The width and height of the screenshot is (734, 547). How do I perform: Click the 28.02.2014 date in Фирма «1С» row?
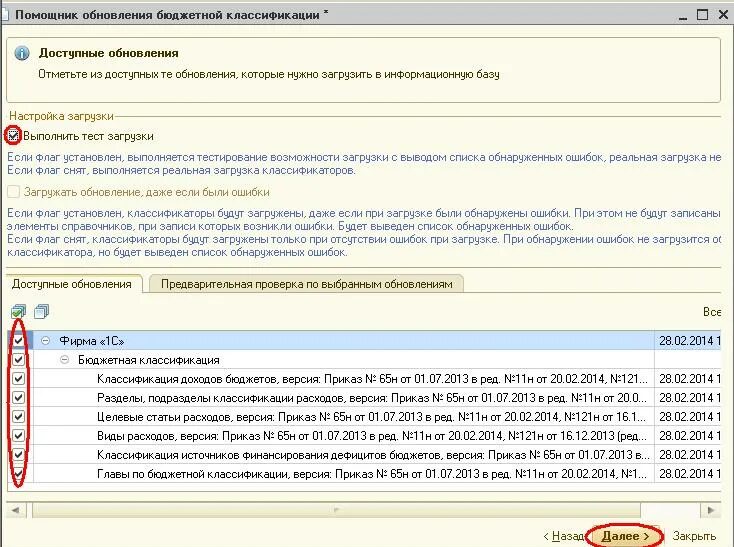(686, 341)
